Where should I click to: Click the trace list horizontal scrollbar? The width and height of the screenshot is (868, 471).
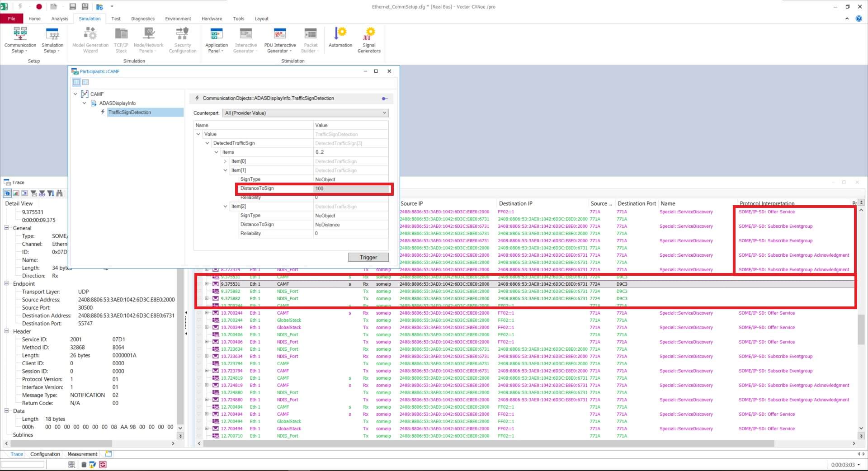pos(488,444)
